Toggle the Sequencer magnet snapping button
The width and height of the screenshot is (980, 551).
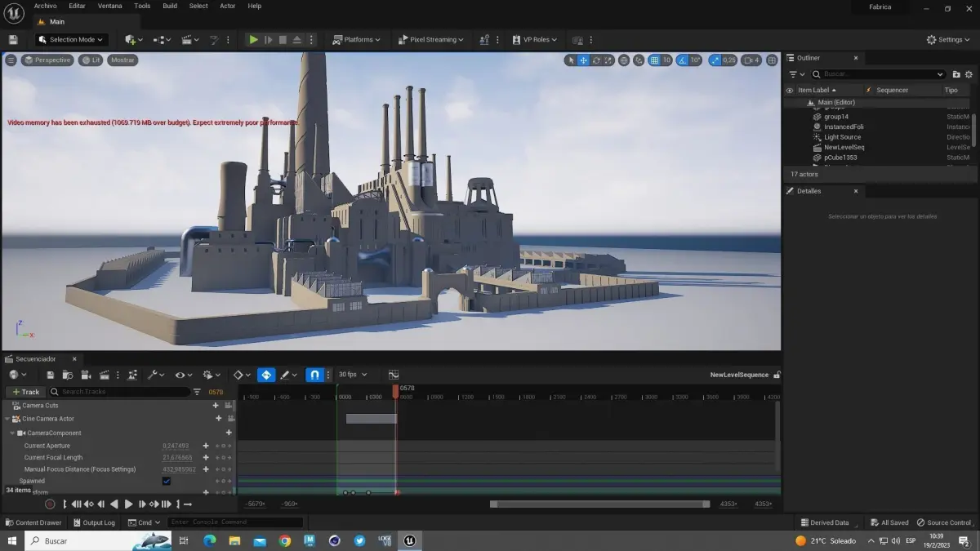coord(314,375)
